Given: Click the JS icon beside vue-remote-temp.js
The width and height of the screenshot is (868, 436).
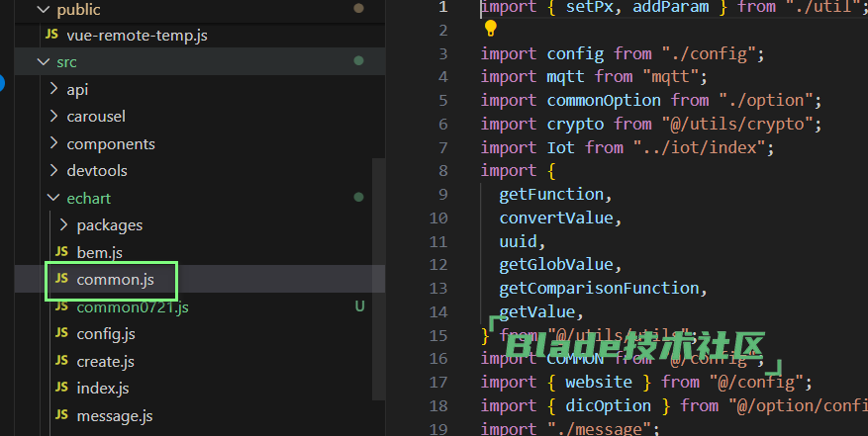Looking at the screenshot, I should pos(52,35).
